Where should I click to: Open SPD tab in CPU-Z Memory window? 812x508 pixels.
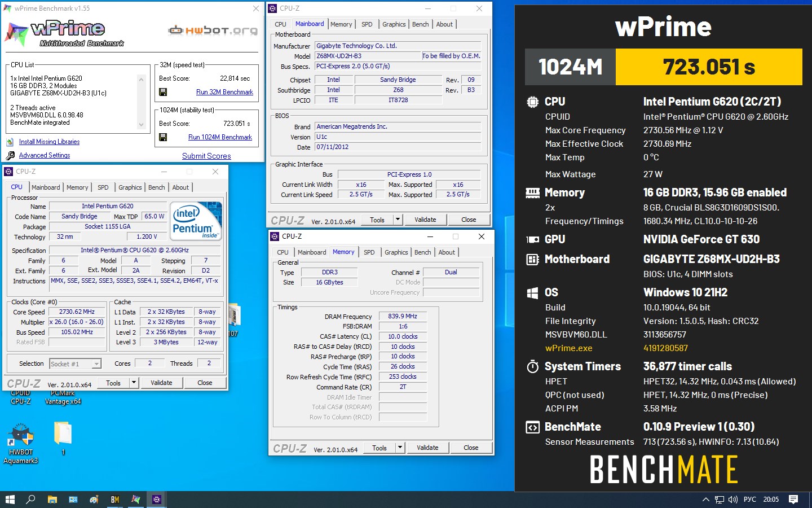click(369, 252)
